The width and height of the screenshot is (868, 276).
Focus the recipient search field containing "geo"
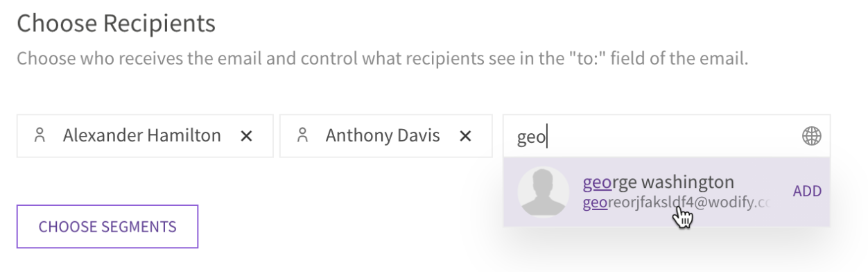point(666,136)
